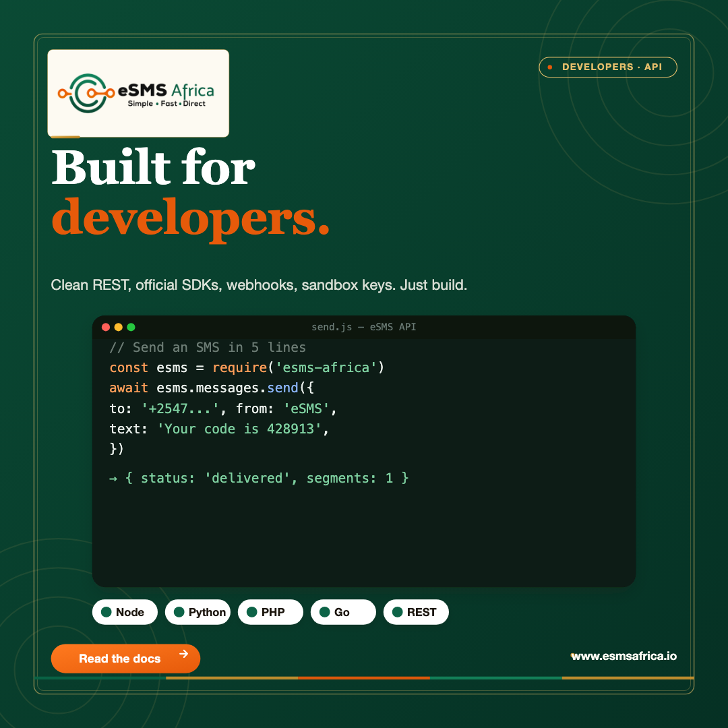Viewport: 728px width, 728px height.
Task: Select the Go SDK pill
Action: [343, 612]
